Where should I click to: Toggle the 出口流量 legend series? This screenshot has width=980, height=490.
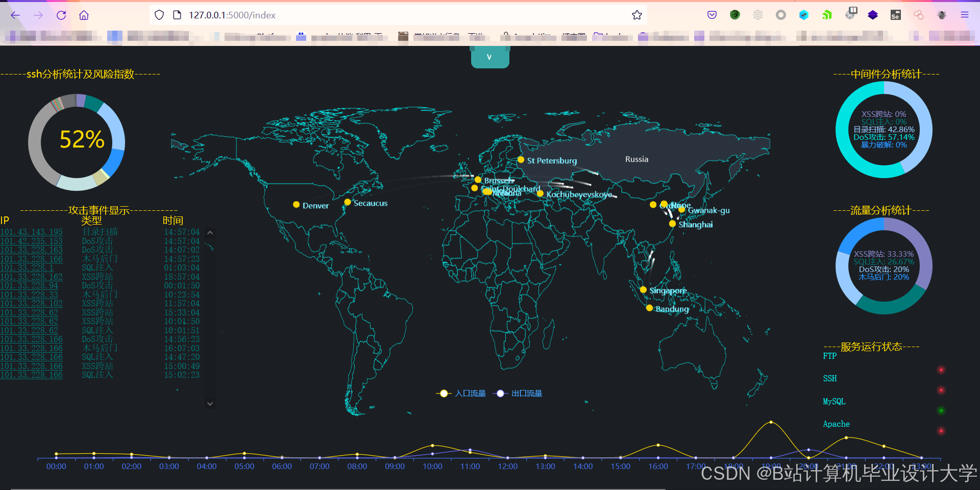[517, 394]
